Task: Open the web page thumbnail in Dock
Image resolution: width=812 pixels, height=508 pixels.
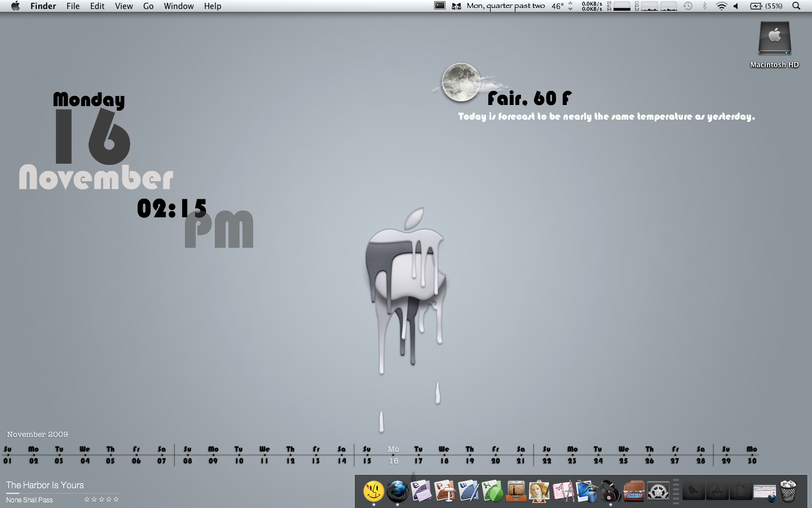Action: coord(765,492)
